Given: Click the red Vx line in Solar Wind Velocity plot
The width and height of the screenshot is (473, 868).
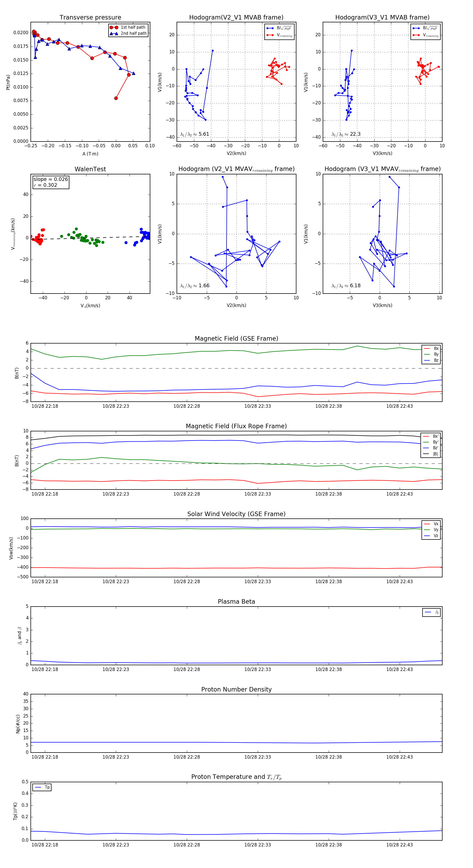Looking at the screenshot, I should point(236,568).
